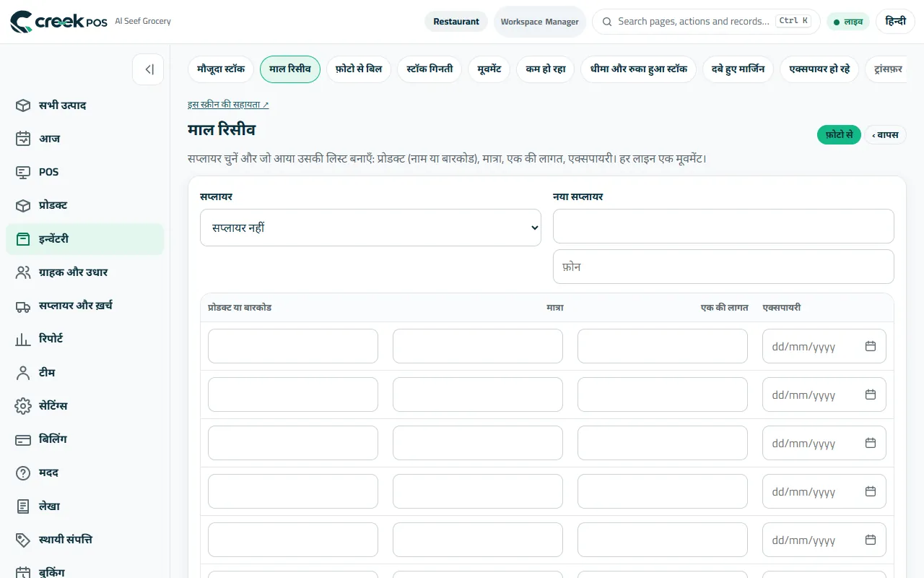Click first row प्रोडक्ट या बारकोड input
924x578 pixels.
(293, 346)
